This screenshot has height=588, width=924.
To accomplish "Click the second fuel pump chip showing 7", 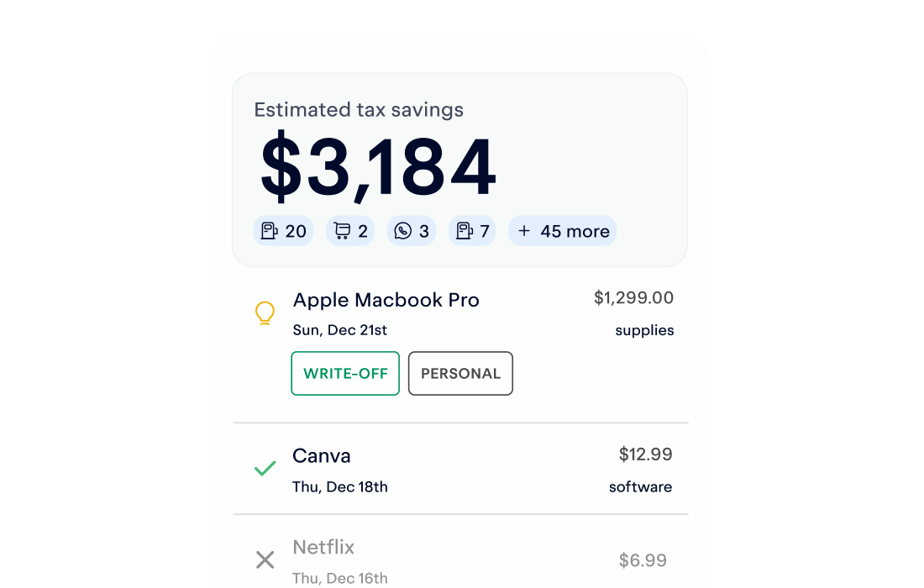I will coord(472,231).
